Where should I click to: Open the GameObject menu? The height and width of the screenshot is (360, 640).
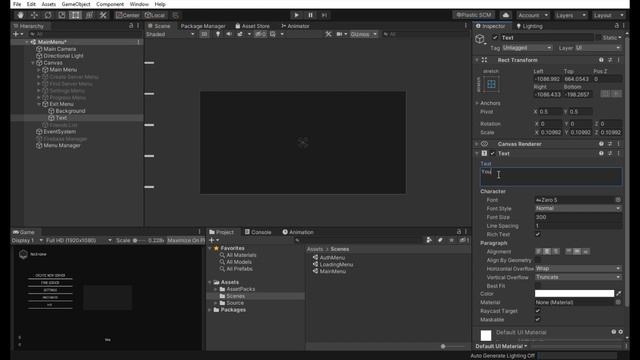click(76, 4)
